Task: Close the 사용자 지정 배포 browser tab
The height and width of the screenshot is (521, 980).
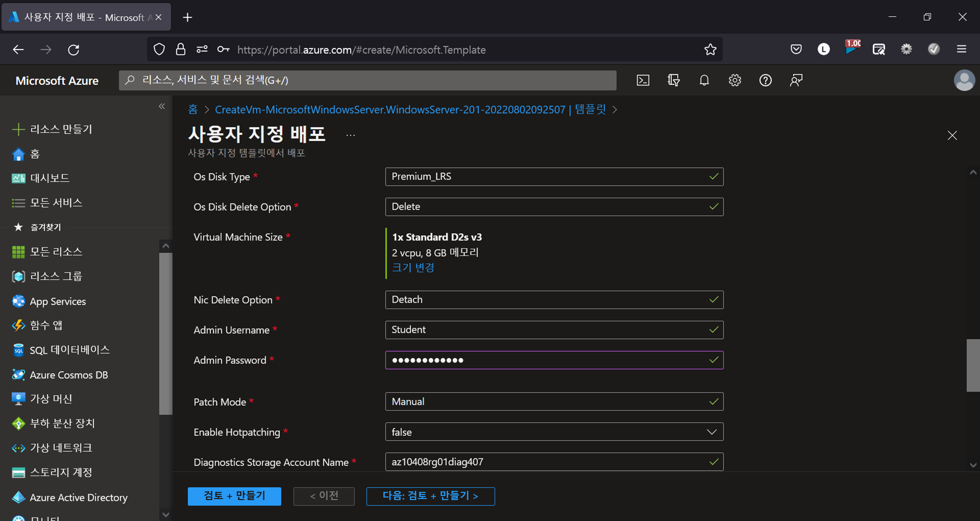Action: click(x=158, y=17)
